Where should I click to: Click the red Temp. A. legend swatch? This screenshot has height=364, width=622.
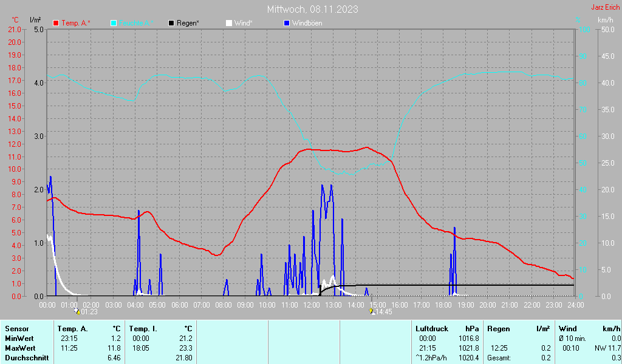tap(56, 23)
